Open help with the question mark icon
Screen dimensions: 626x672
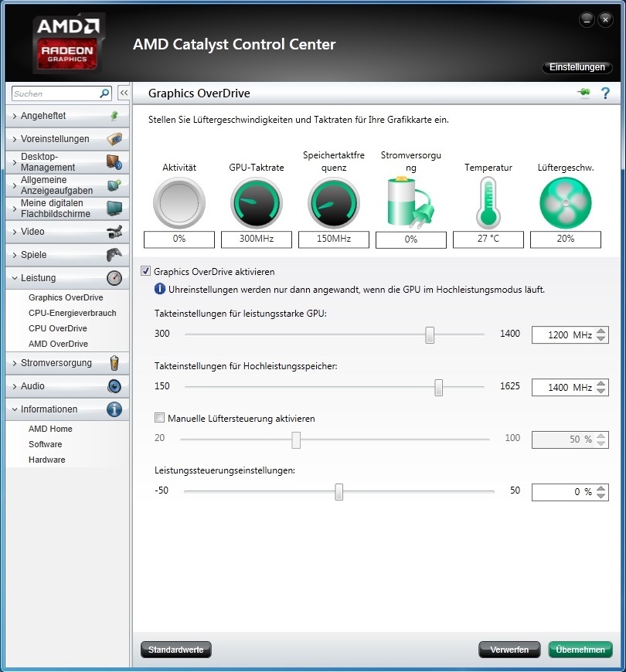(x=605, y=93)
